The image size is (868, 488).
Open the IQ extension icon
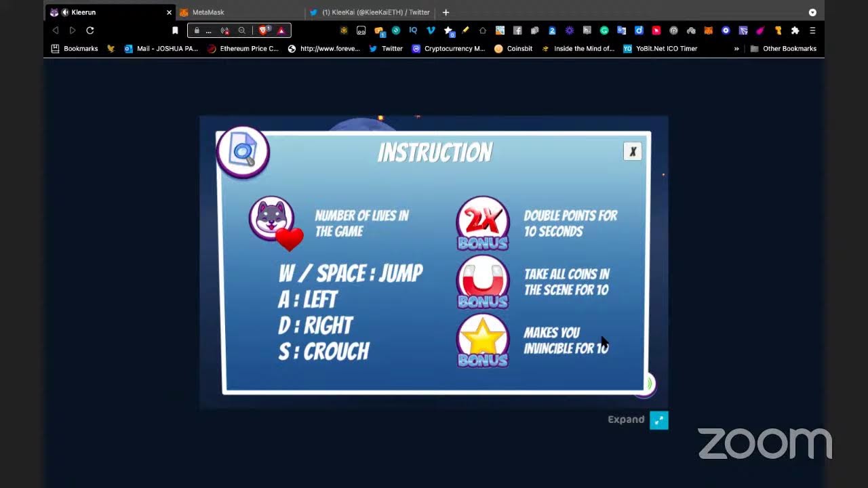coord(413,30)
